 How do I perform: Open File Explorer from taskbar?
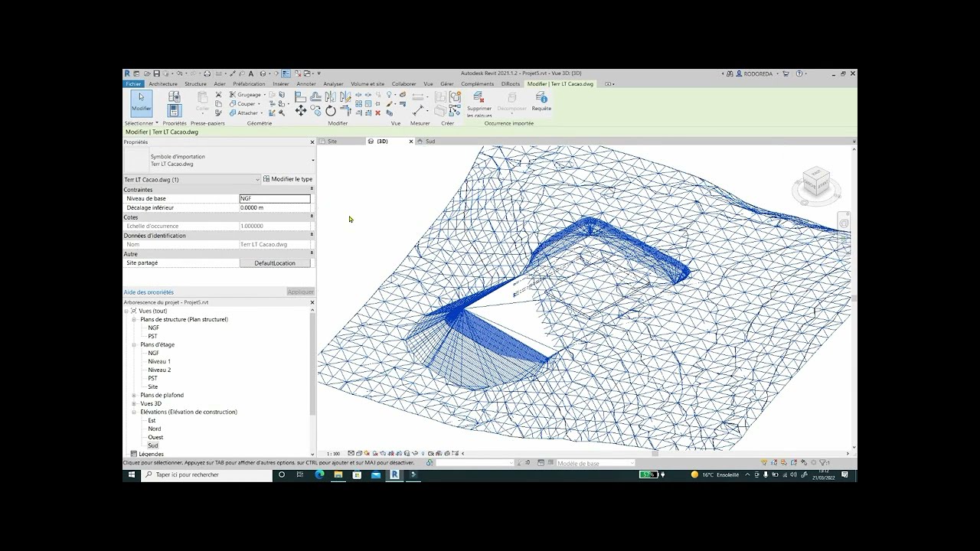338,474
